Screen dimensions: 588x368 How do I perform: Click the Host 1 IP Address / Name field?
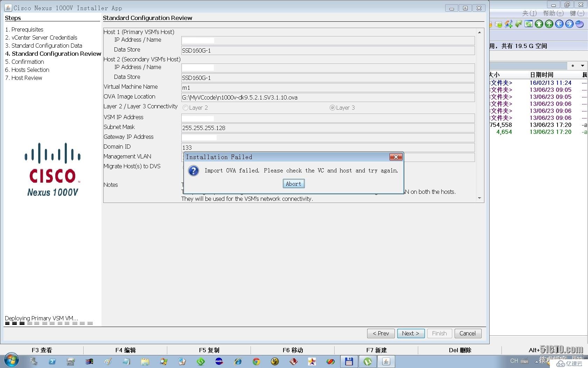328,40
